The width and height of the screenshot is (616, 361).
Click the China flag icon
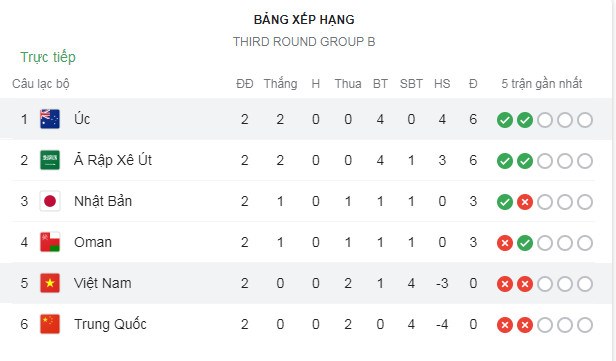click(50, 324)
